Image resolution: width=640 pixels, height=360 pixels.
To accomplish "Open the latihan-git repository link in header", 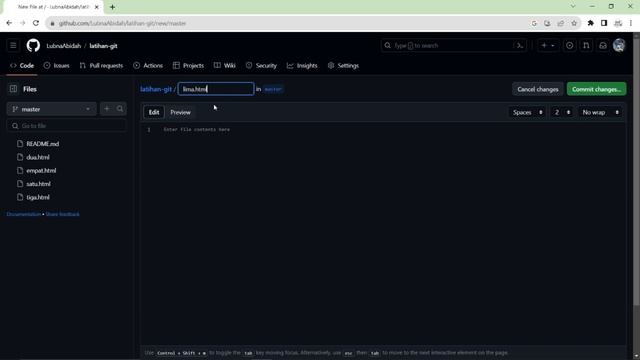I will point(103,46).
